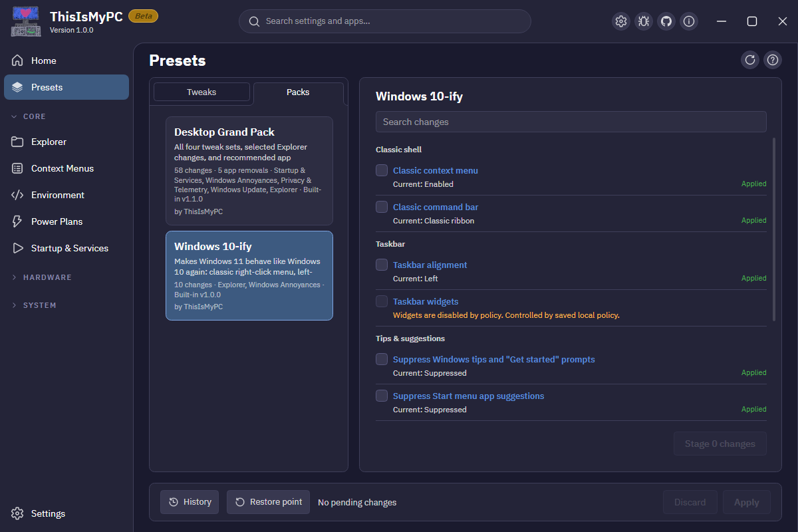Click the History button
Screen dimensions: 798x532
190,502
